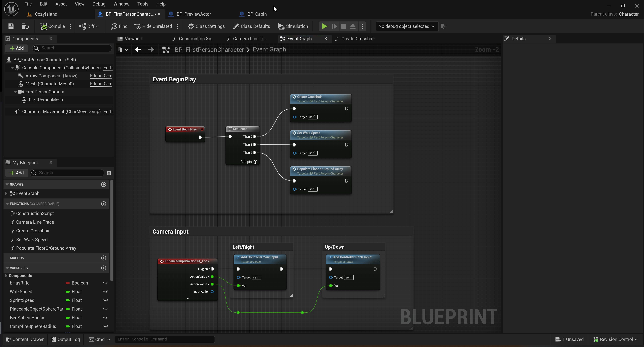
Task: Toggle bHasRifle variable visibility eye
Action: 105,283
